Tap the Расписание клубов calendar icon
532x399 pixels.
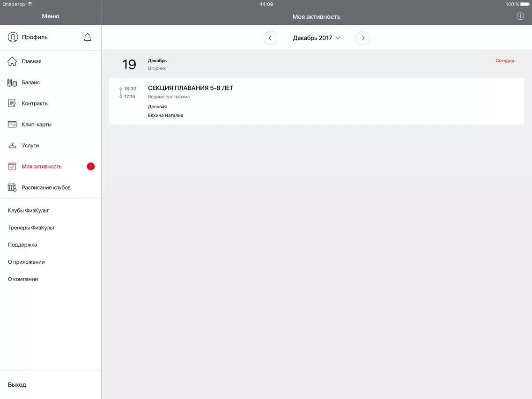(x=12, y=188)
